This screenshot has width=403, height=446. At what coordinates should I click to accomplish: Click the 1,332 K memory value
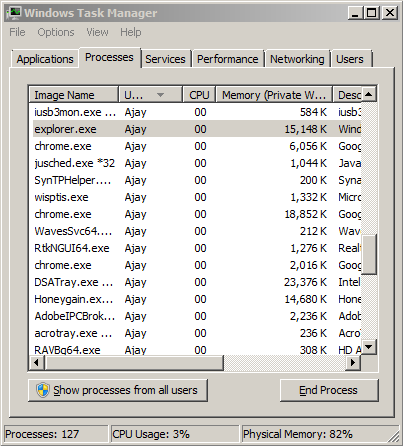tap(308, 197)
